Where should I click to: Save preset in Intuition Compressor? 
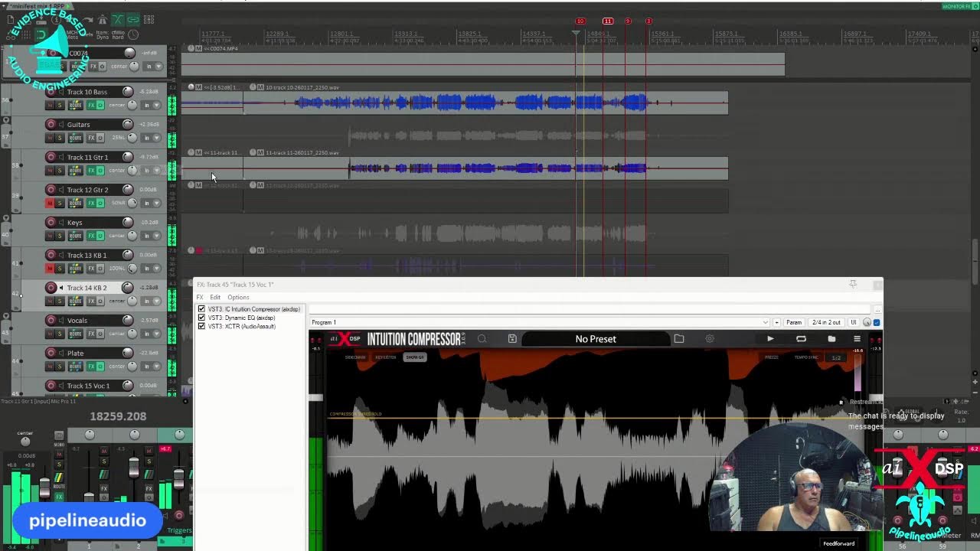[512, 338]
